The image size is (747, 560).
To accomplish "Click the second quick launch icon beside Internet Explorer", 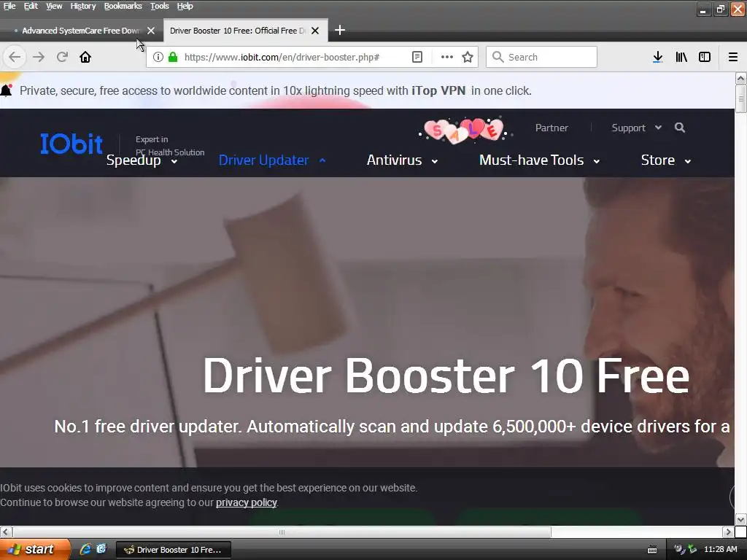I will (x=101, y=549).
